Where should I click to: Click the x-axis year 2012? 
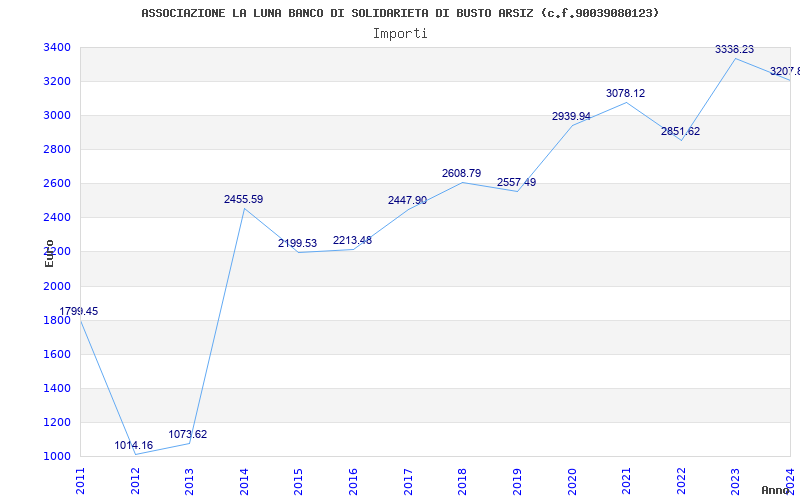135,481
